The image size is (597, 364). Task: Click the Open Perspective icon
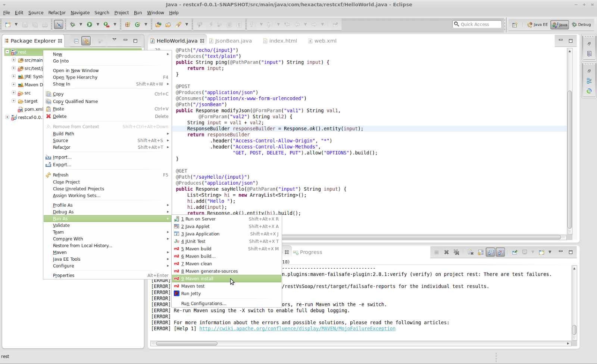coord(515,25)
